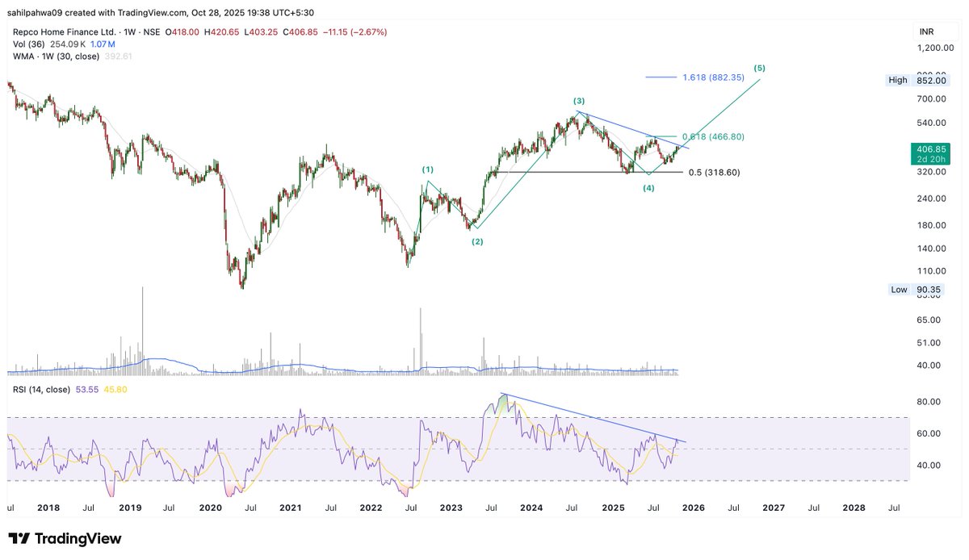Click the 2024 label on time axis

click(x=531, y=508)
